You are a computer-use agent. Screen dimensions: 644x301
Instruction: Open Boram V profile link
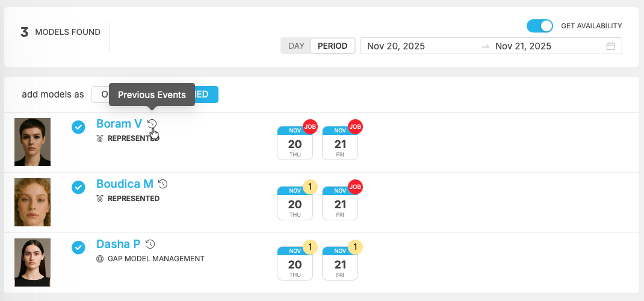coord(119,124)
